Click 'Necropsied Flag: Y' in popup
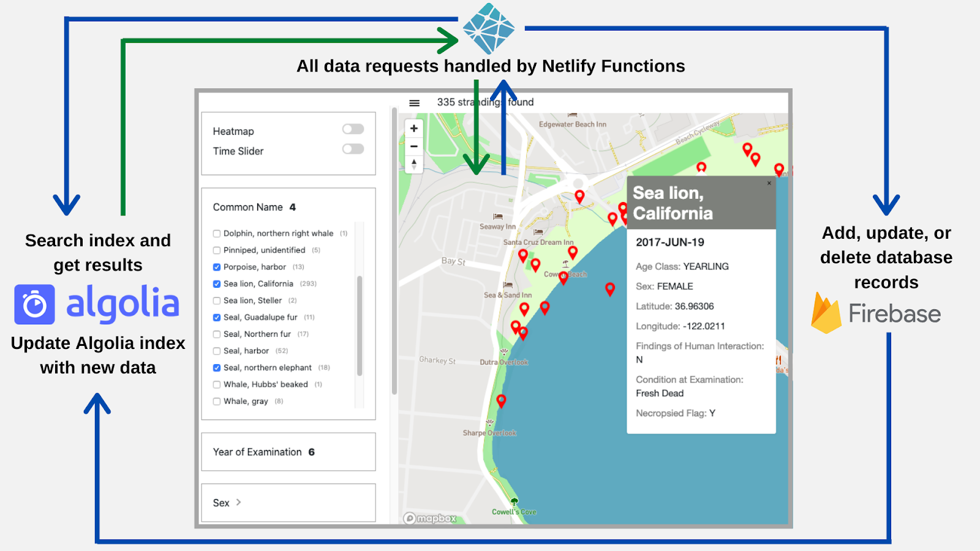This screenshot has width=980, height=551. click(x=676, y=413)
